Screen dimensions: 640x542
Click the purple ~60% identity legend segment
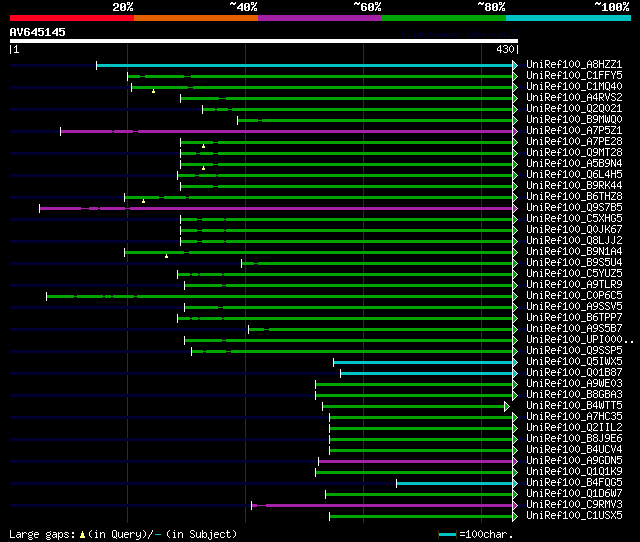320,18
